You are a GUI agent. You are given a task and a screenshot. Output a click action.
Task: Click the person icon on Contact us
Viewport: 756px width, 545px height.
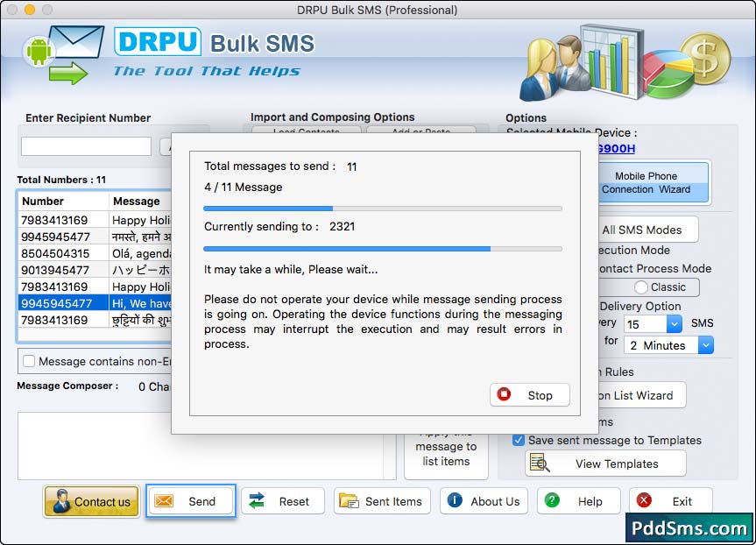(x=61, y=500)
